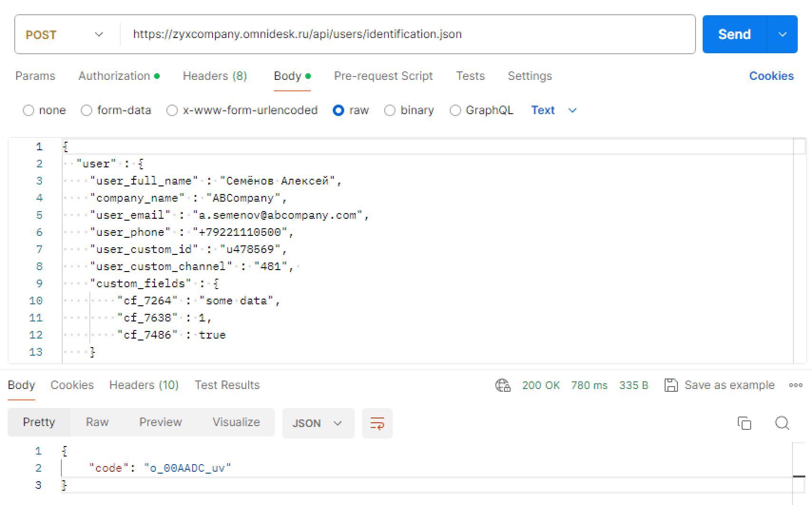812x505 pixels.
Task: Open the POST method dropdown
Action: point(65,35)
